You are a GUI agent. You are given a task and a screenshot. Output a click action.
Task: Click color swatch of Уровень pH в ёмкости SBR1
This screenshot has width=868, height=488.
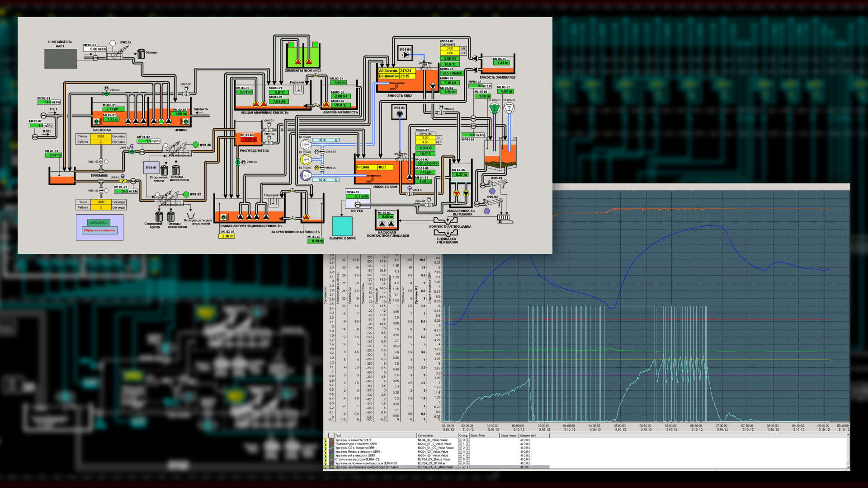point(331,455)
